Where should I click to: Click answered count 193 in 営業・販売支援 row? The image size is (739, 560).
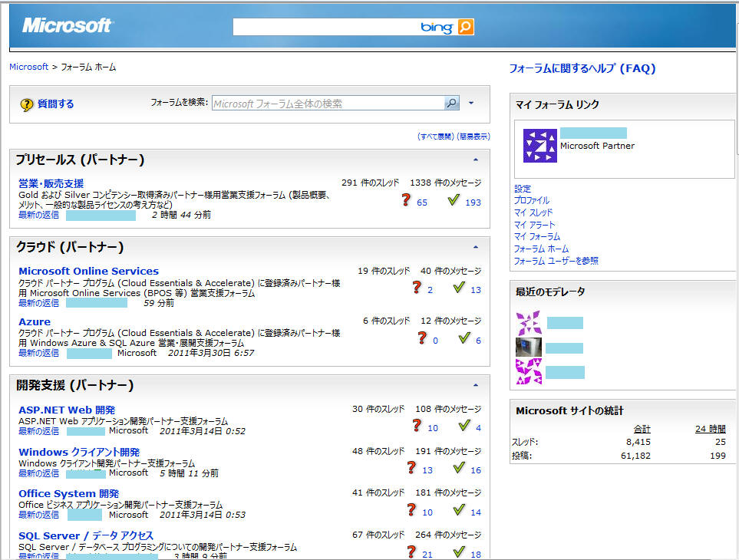coord(473,203)
